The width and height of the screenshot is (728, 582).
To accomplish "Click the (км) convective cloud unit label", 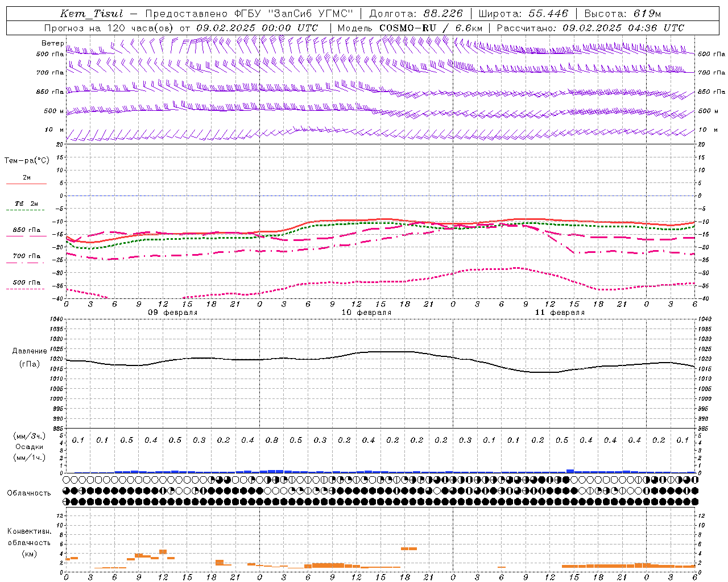I will (29, 554).
